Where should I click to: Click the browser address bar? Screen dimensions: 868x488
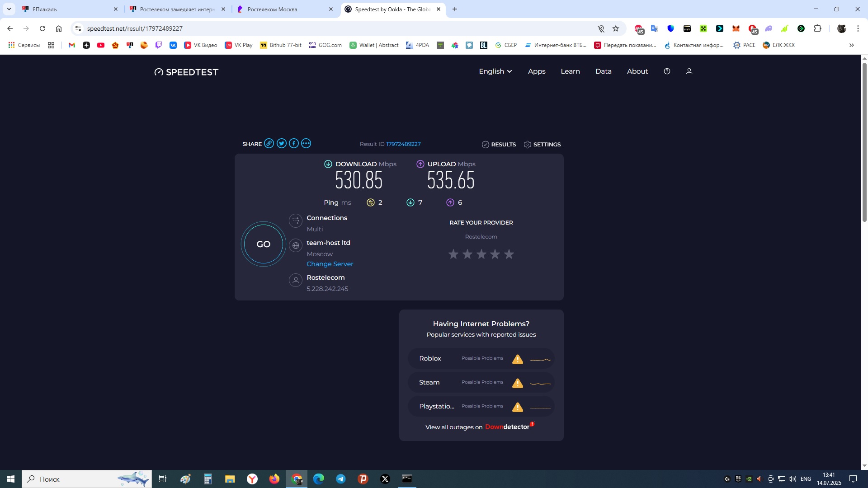(339, 28)
